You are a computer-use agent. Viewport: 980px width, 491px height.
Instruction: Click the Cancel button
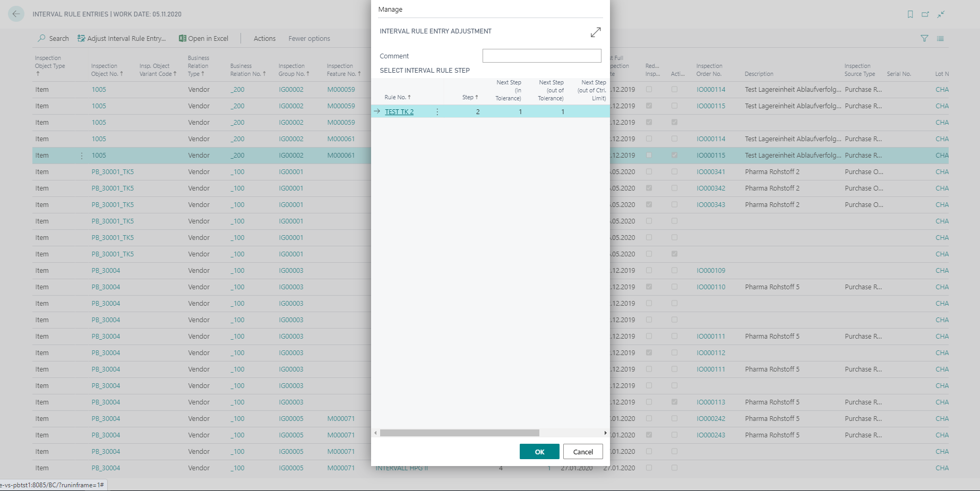pyautogui.click(x=583, y=452)
